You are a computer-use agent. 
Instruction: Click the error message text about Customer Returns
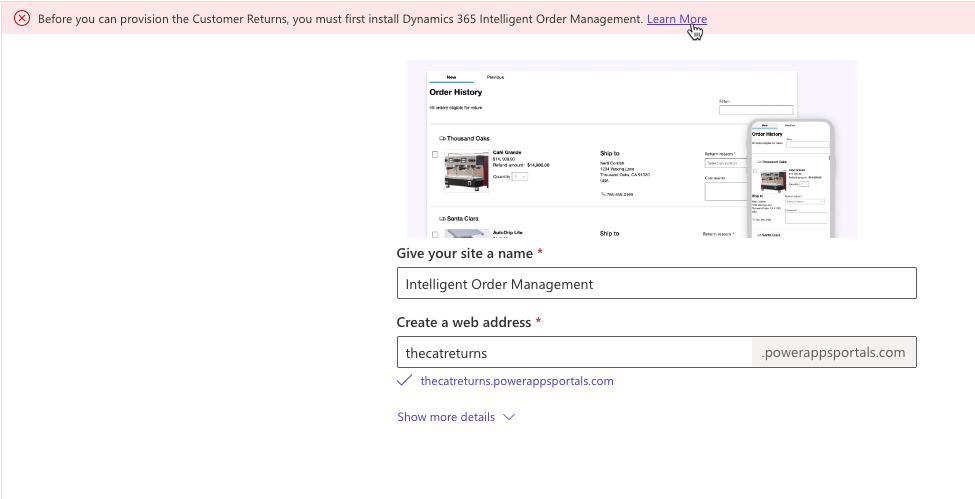pyautogui.click(x=340, y=19)
